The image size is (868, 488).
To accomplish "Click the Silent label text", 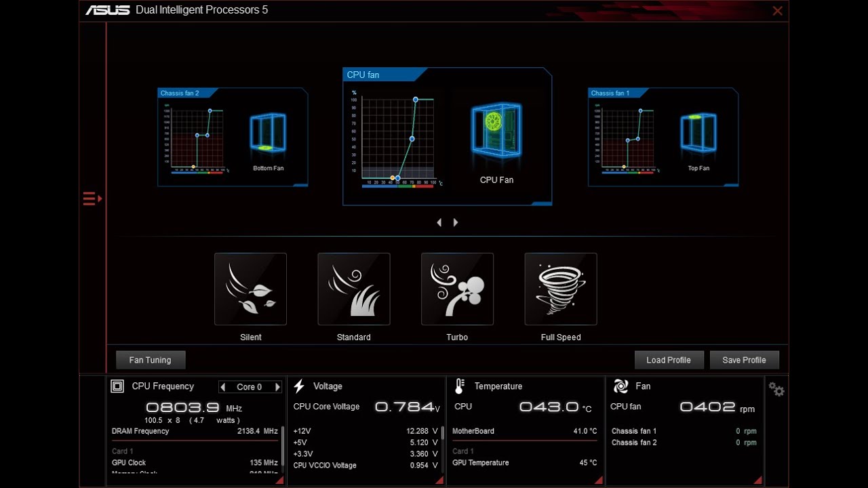I will point(250,338).
